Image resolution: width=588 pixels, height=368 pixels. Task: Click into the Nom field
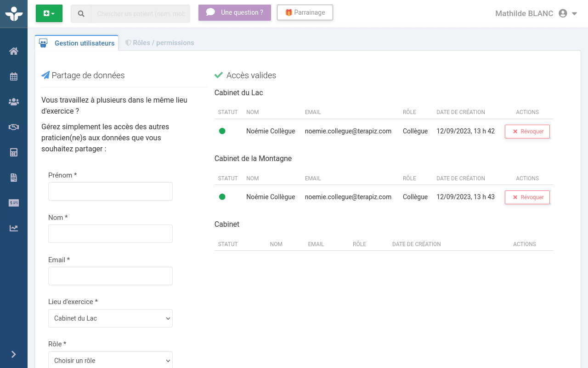110,234
